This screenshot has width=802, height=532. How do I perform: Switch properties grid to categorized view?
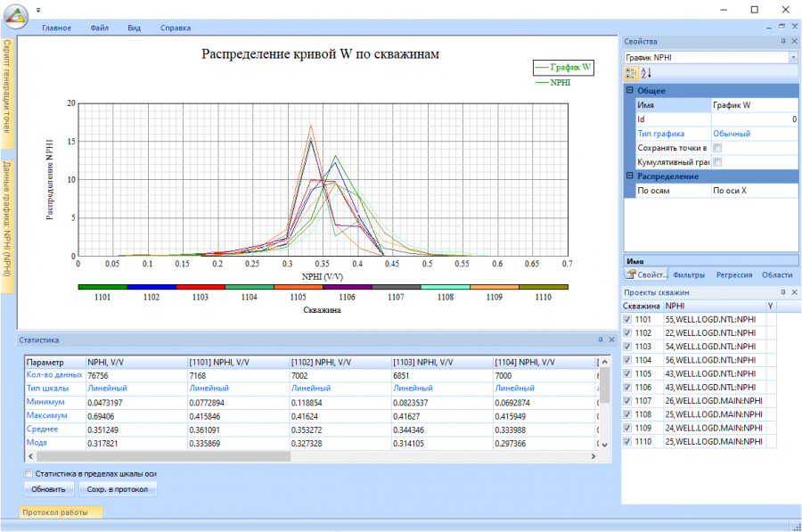[x=631, y=73]
